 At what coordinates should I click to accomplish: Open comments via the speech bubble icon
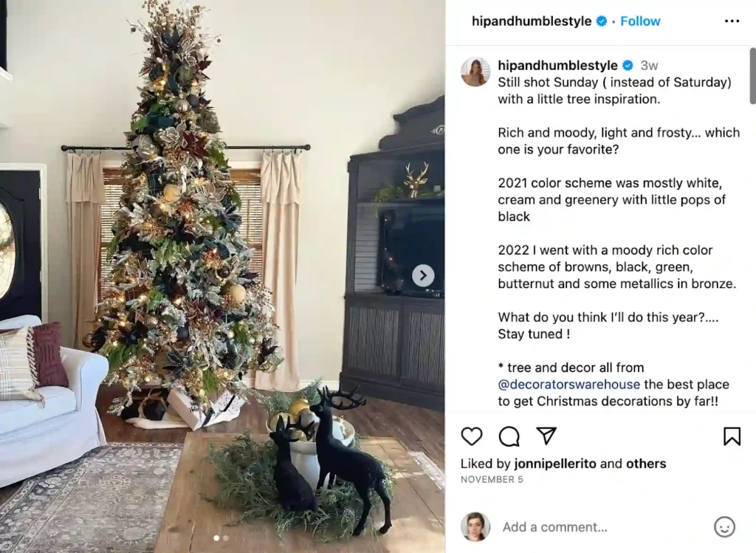tap(509, 436)
